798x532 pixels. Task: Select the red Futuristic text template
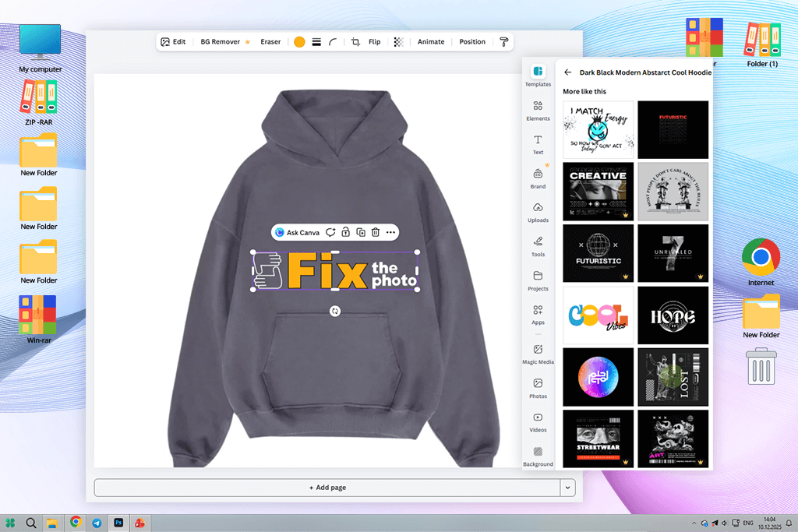pos(673,130)
